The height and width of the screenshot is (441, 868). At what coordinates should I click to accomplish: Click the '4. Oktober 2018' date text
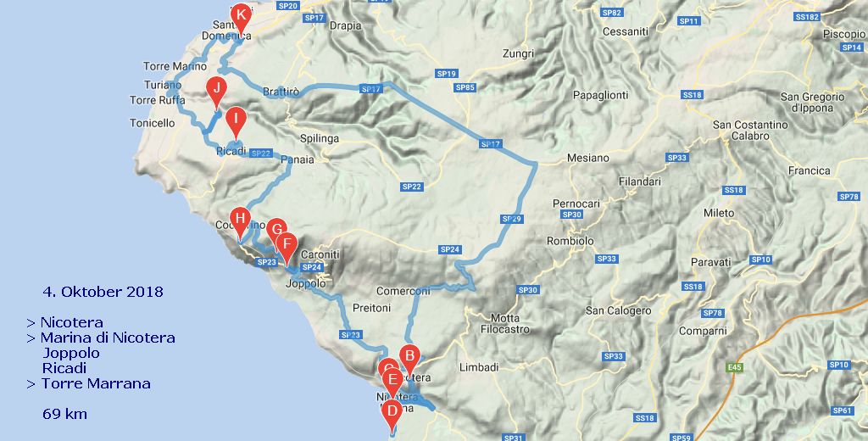[x=103, y=292]
